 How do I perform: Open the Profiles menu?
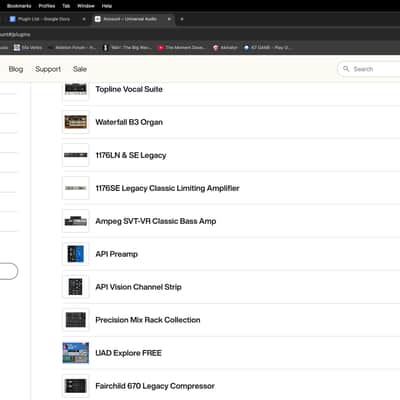[47, 6]
